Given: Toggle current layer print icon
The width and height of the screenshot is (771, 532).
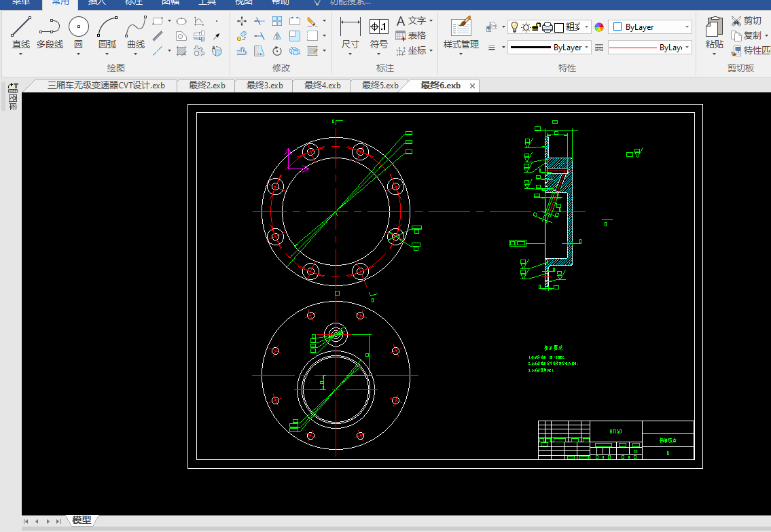Looking at the screenshot, I should [x=548, y=27].
